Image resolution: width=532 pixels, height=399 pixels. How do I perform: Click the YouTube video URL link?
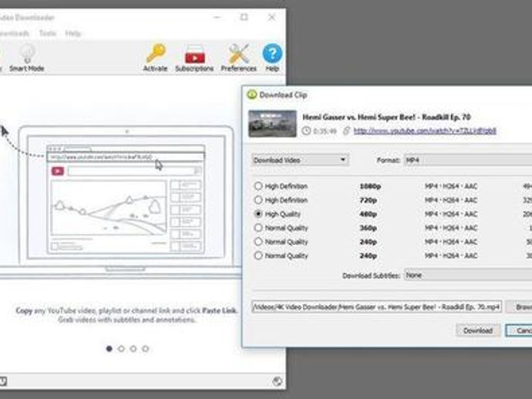click(425, 131)
